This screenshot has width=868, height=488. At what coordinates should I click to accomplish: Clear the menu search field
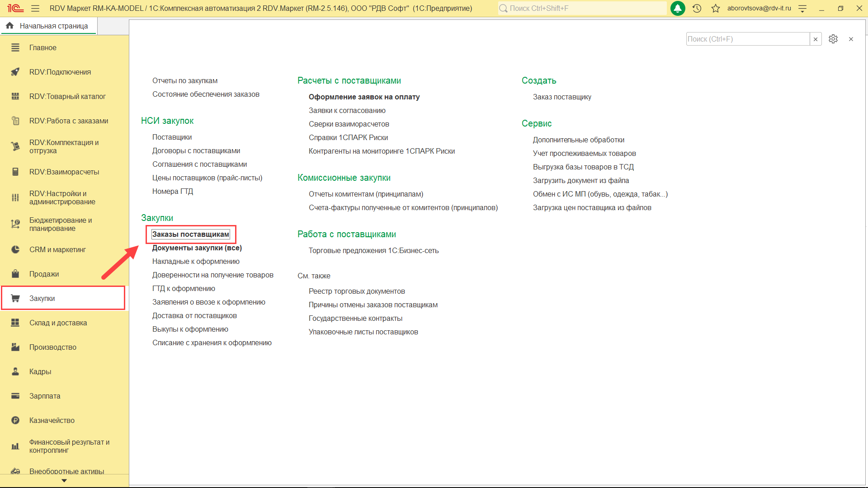[x=815, y=39]
